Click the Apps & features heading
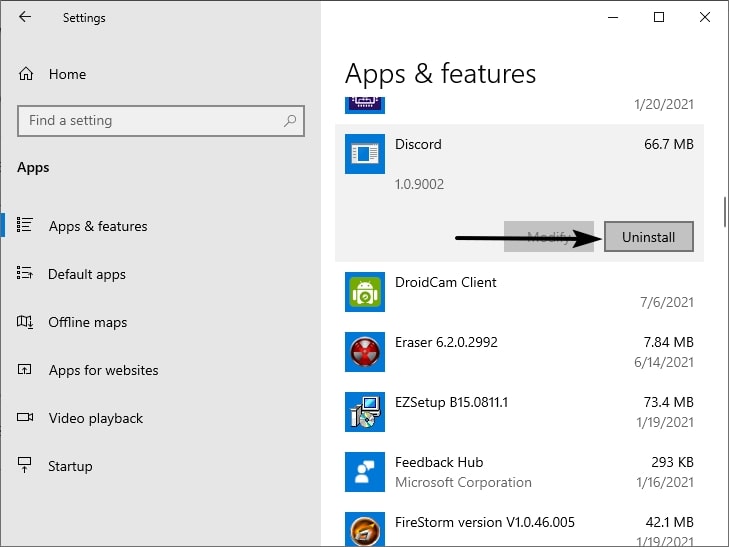The height and width of the screenshot is (547, 729). (x=440, y=73)
